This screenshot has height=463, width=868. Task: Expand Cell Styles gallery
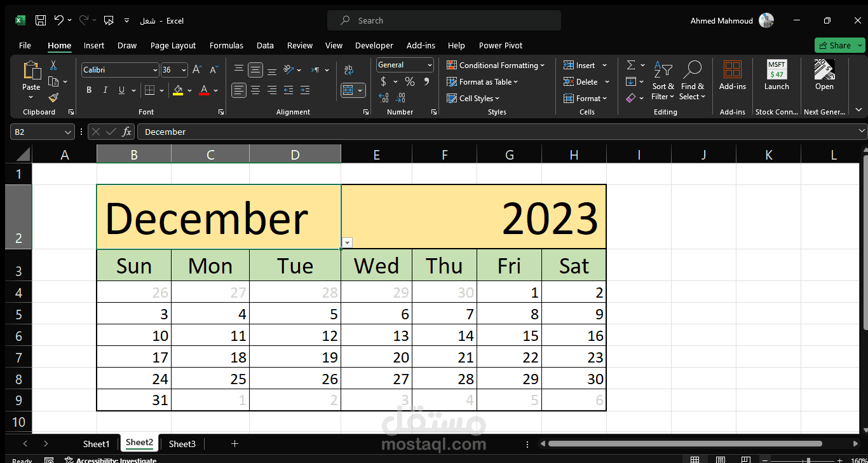(x=473, y=98)
